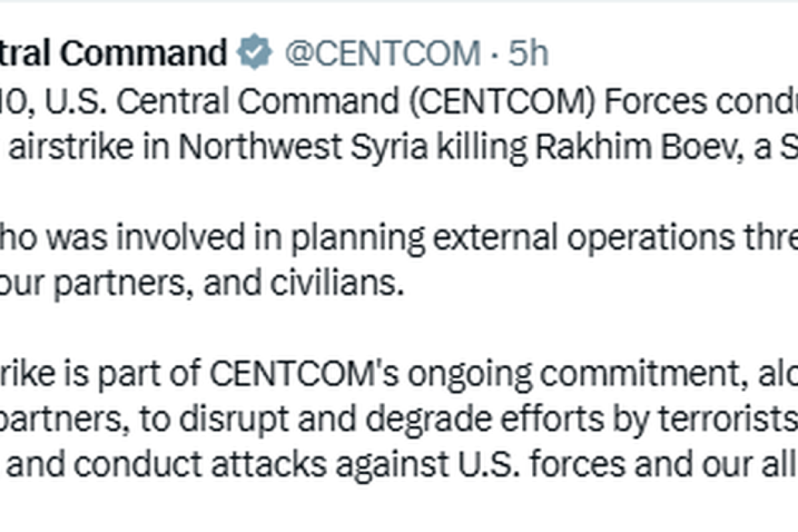Click the blue verified badge icon
This screenshot has height=532, width=798.
pos(255,54)
